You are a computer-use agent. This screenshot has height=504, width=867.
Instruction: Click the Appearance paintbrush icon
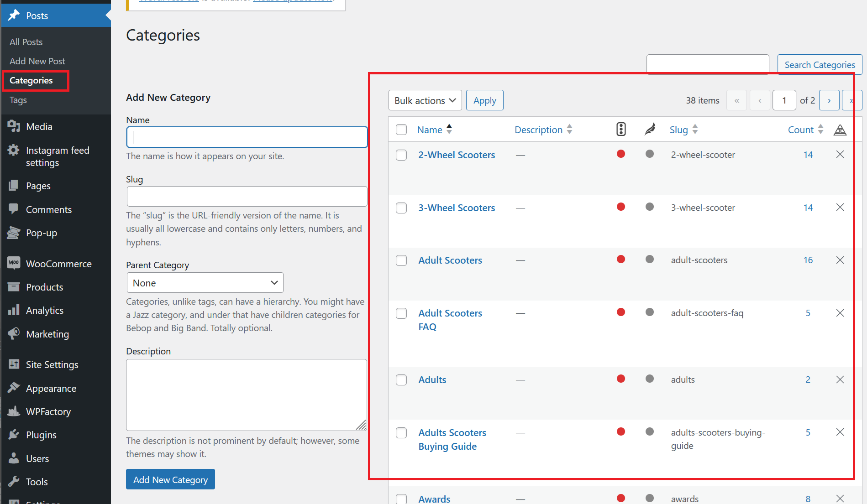tap(14, 388)
